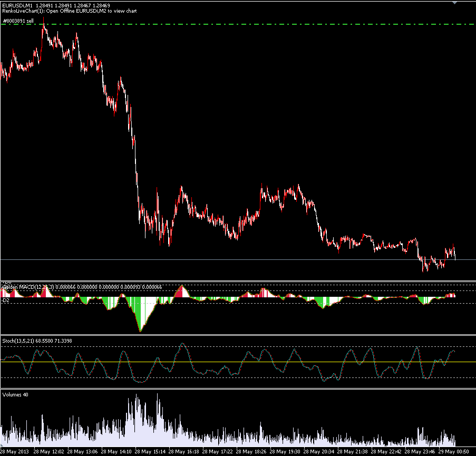Click the "Volumes 40" indicator label

click(15, 395)
